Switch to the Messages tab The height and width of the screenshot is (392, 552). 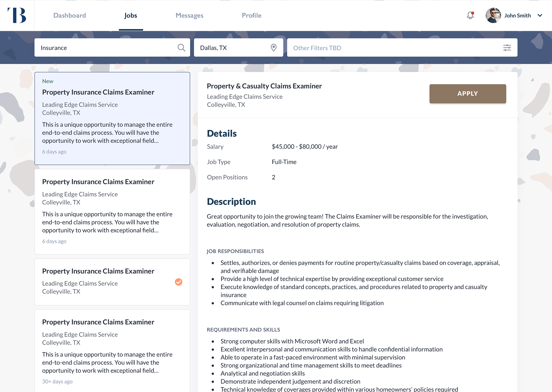[x=189, y=16]
